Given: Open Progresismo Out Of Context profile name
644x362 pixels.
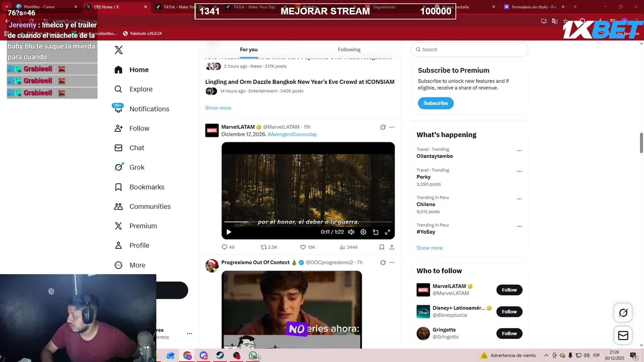Looking at the screenshot, I should coord(256,262).
